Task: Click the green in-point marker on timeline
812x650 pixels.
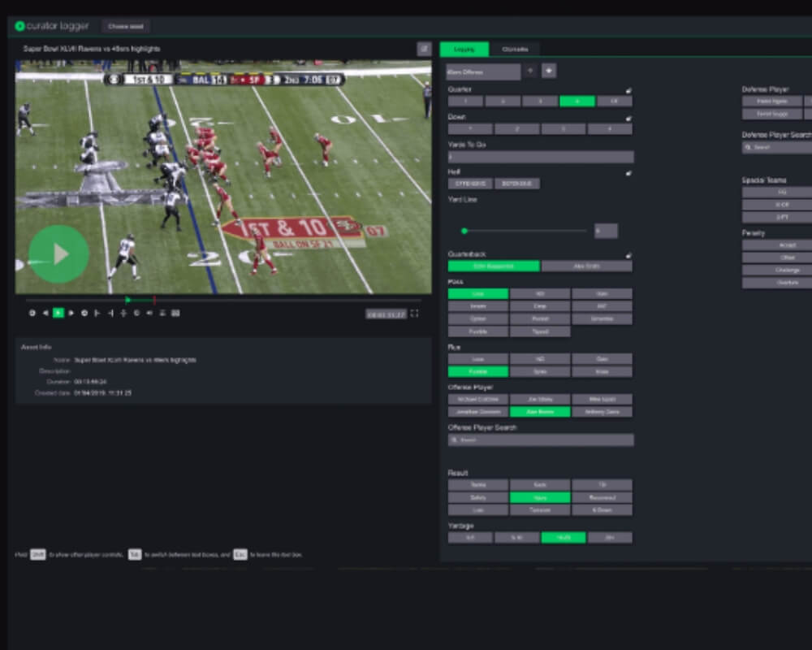Action: click(128, 300)
